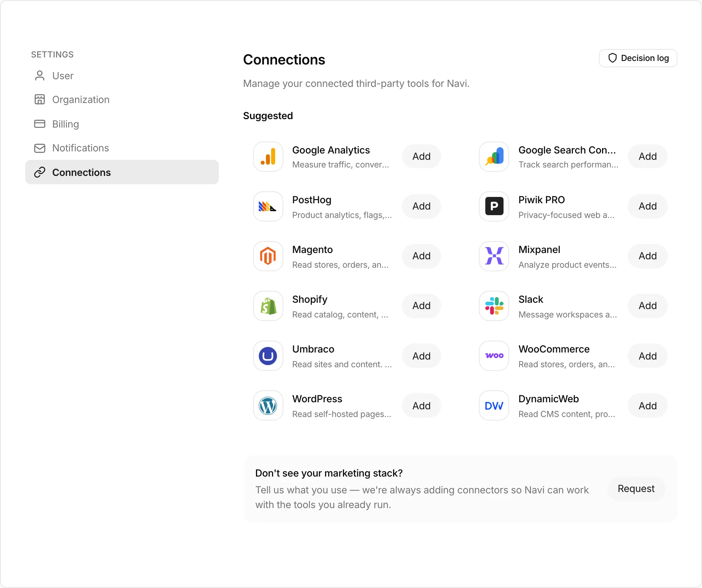This screenshot has width=702, height=588.
Task: Click the Magento logo icon
Action: pyautogui.click(x=268, y=256)
